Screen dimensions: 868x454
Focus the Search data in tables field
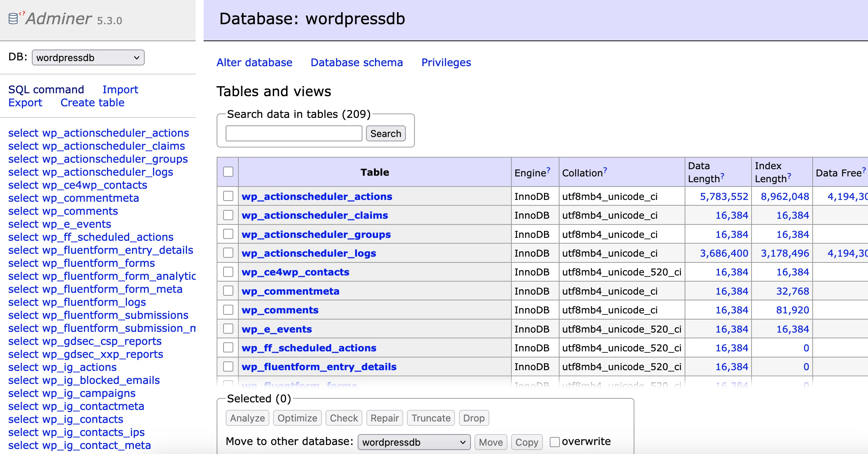point(294,133)
